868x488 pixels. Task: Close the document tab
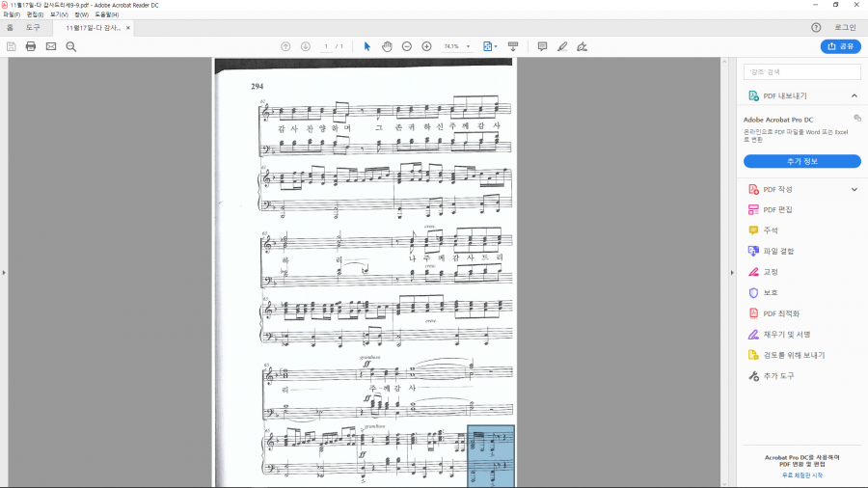click(x=128, y=28)
